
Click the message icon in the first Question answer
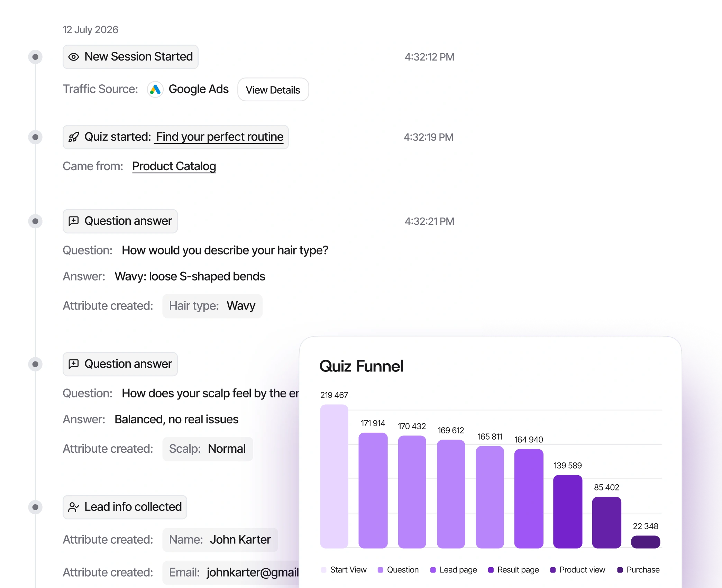[x=74, y=221]
